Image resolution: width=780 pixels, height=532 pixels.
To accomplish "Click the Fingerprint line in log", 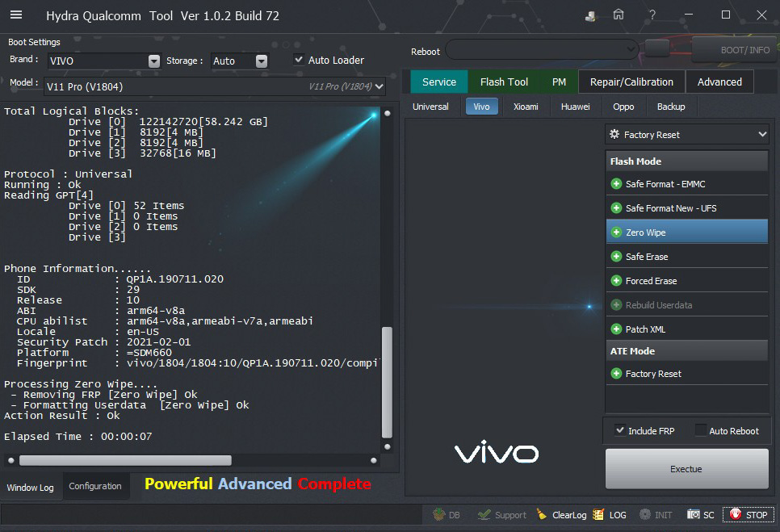I will pyautogui.click(x=198, y=363).
